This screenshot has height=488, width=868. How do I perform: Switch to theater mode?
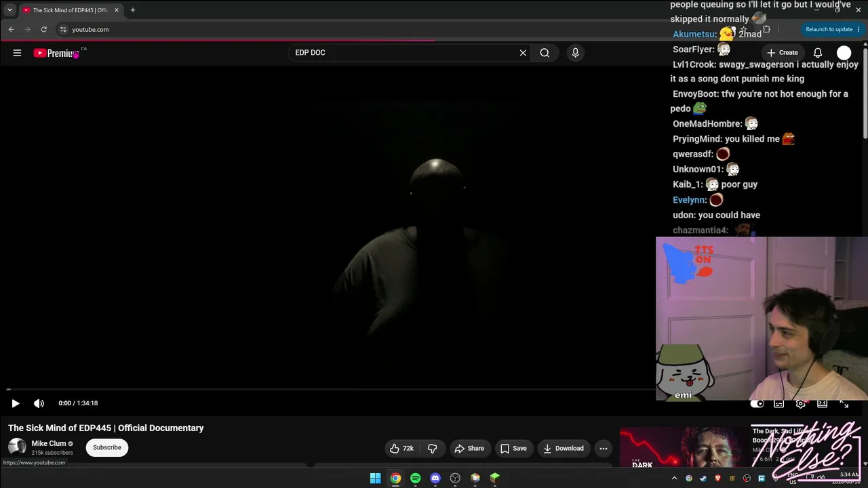point(823,404)
